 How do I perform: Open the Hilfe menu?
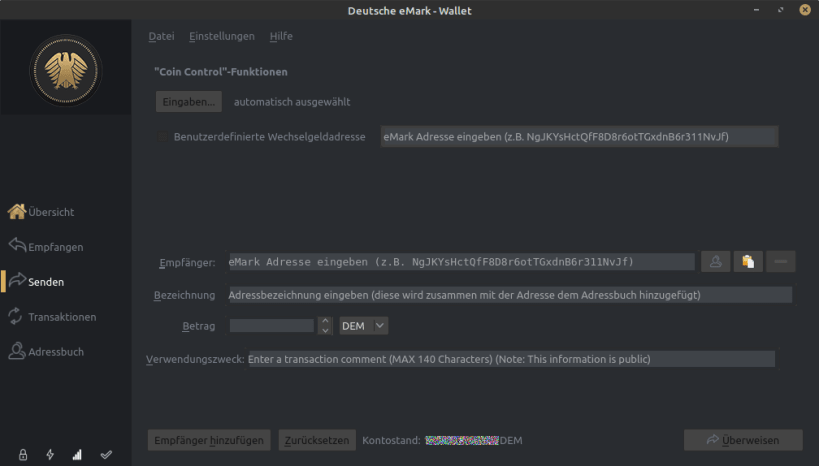[281, 36]
